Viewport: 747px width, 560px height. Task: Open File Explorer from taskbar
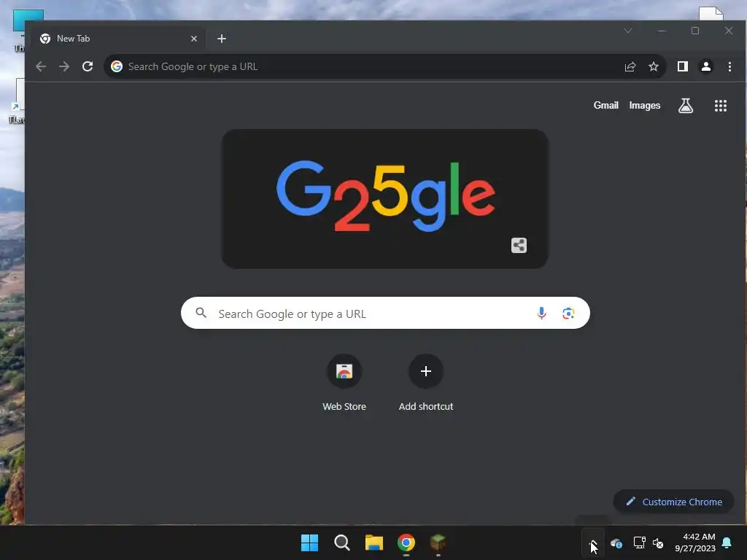click(x=374, y=542)
